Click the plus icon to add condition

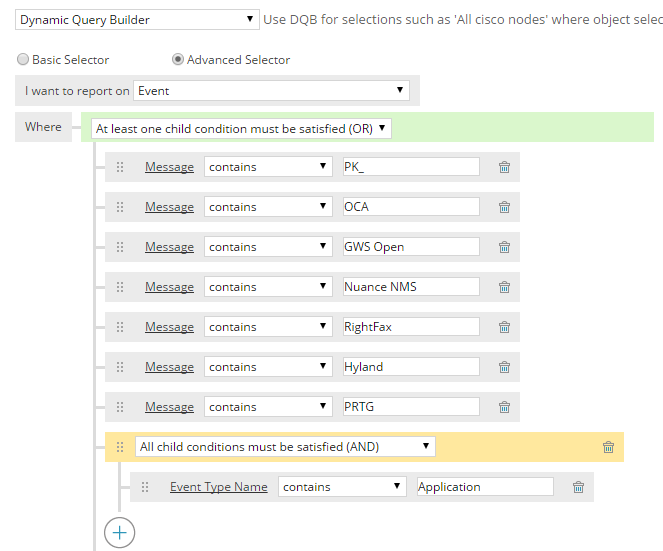click(120, 533)
